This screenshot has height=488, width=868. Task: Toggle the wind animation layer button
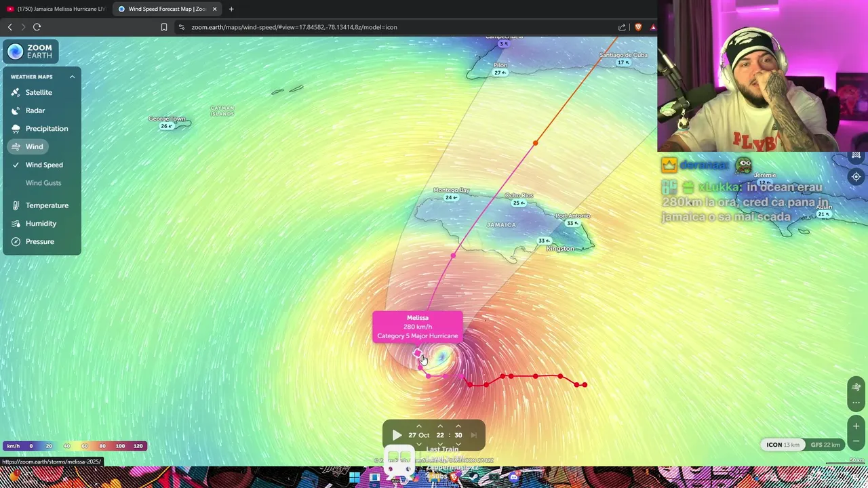pos(856,387)
